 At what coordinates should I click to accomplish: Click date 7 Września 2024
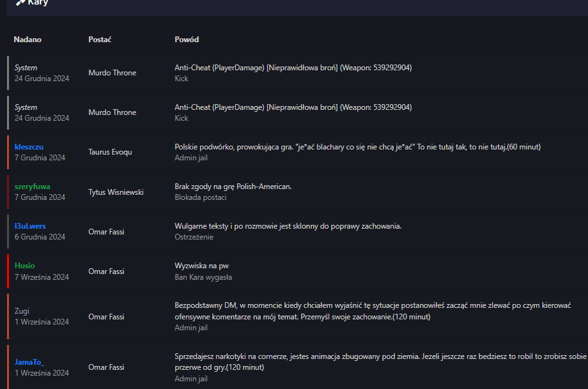coord(42,277)
